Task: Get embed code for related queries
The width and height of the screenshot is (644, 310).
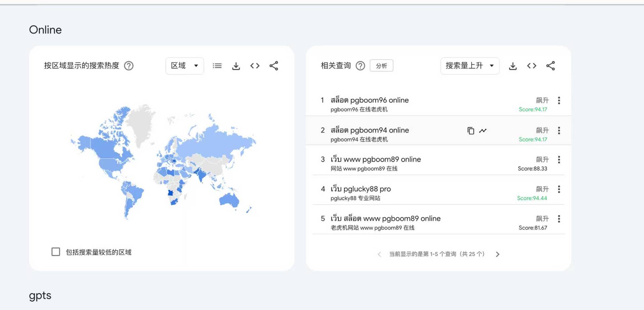Action: [532, 66]
